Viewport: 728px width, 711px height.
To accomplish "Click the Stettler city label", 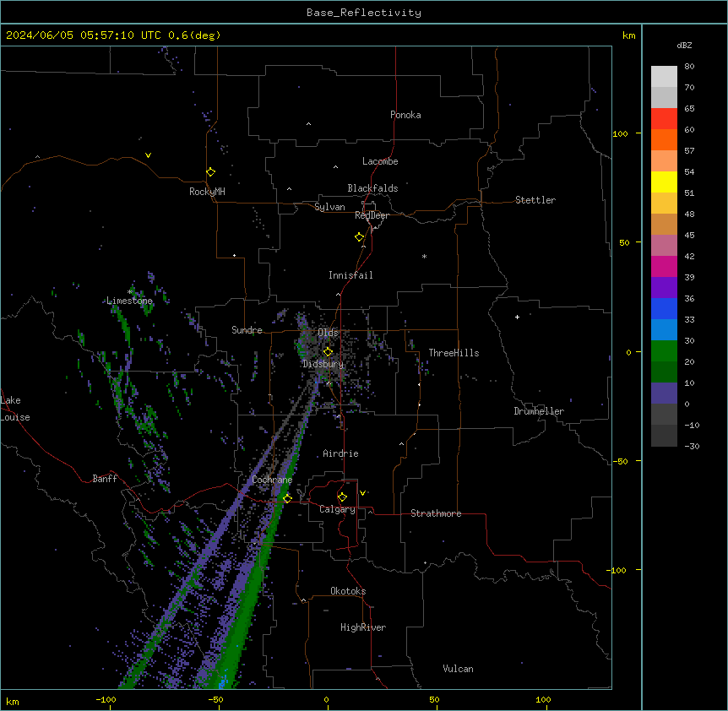I will coord(535,200).
